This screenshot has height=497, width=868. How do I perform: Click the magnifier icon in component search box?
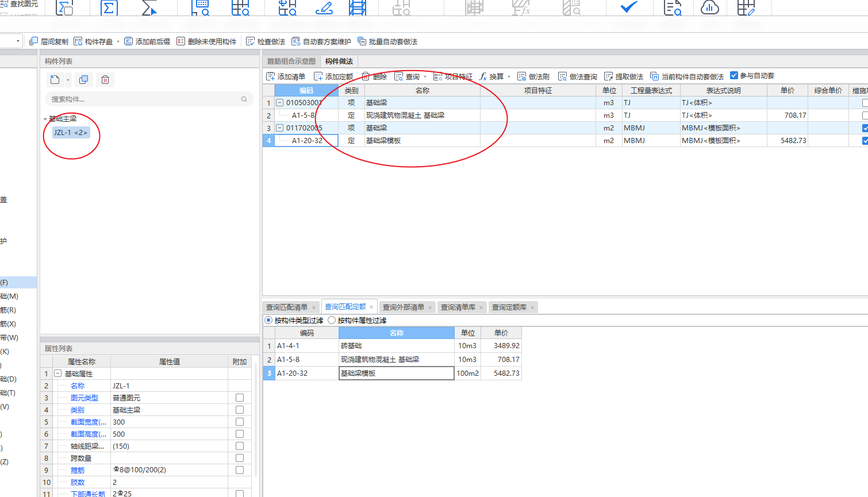pyautogui.click(x=244, y=99)
